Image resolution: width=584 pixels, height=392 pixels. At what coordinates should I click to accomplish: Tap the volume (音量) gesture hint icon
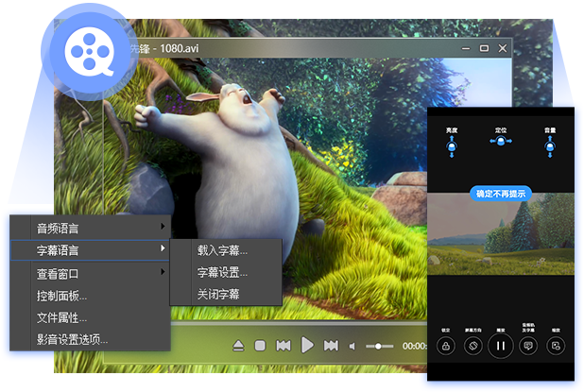coord(550,145)
